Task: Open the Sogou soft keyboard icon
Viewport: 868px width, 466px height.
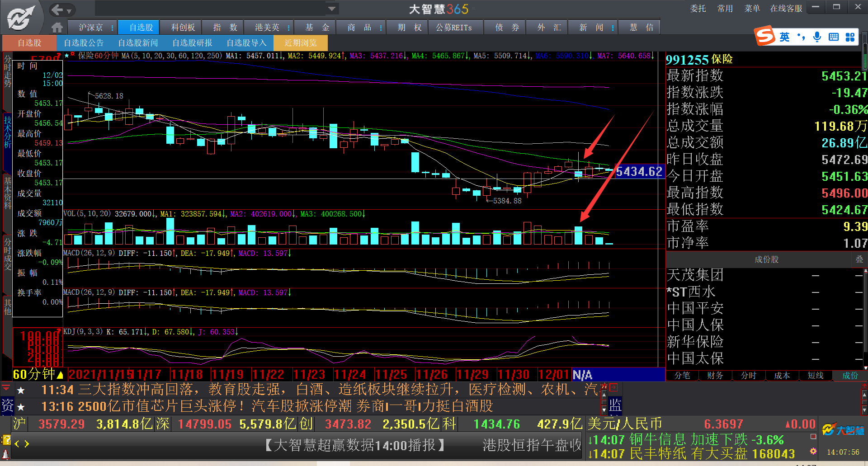Action: [834, 37]
